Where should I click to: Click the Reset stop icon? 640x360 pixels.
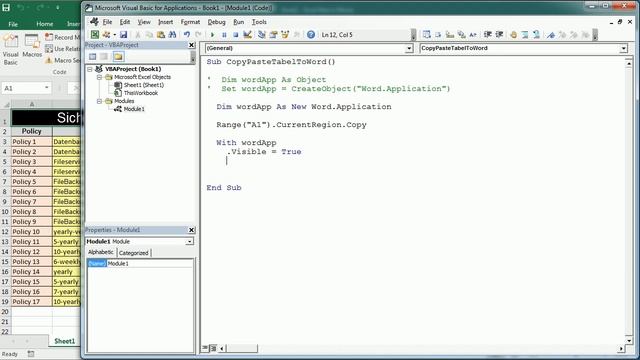coord(236,35)
